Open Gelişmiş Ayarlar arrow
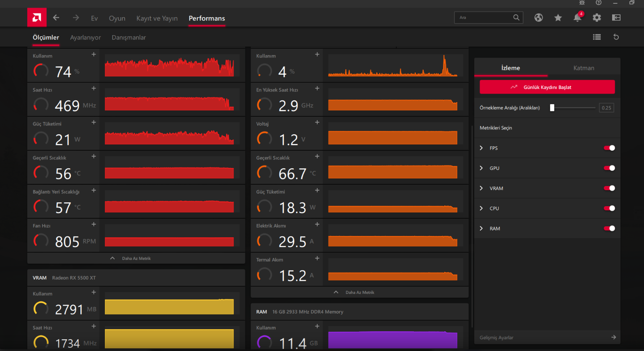 click(x=614, y=337)
